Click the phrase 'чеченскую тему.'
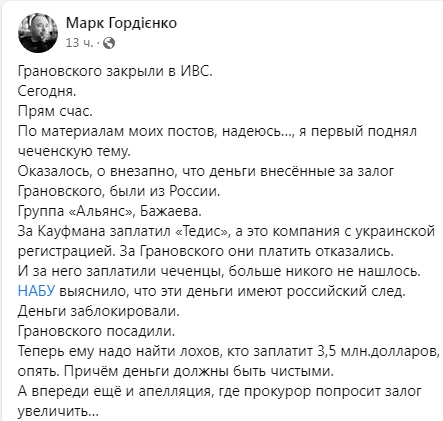443x421 pixels. 74,151
